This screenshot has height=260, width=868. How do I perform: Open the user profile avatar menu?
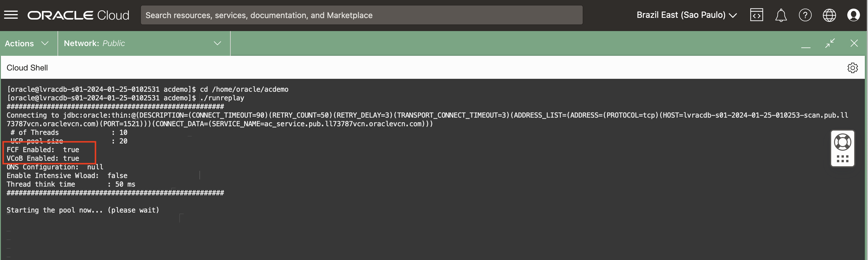point(853,15)
